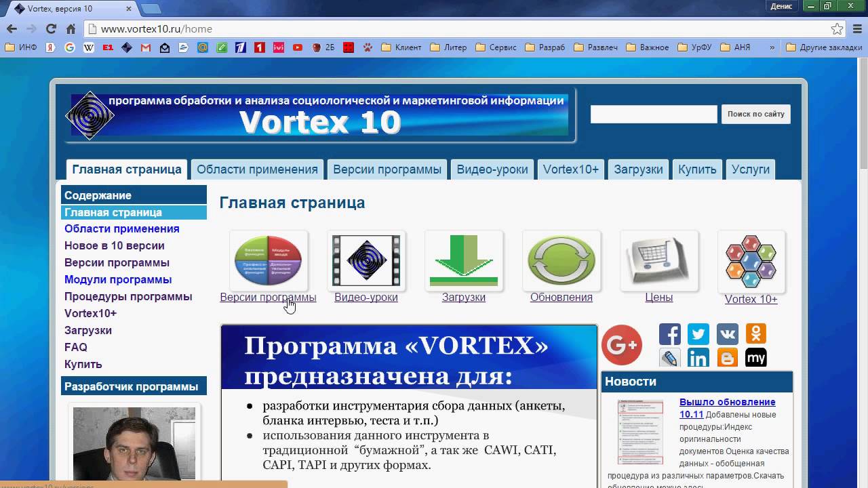Viewport: 868px width, 488px height.
Task: Go to browser home page
Action: (71, 28)
